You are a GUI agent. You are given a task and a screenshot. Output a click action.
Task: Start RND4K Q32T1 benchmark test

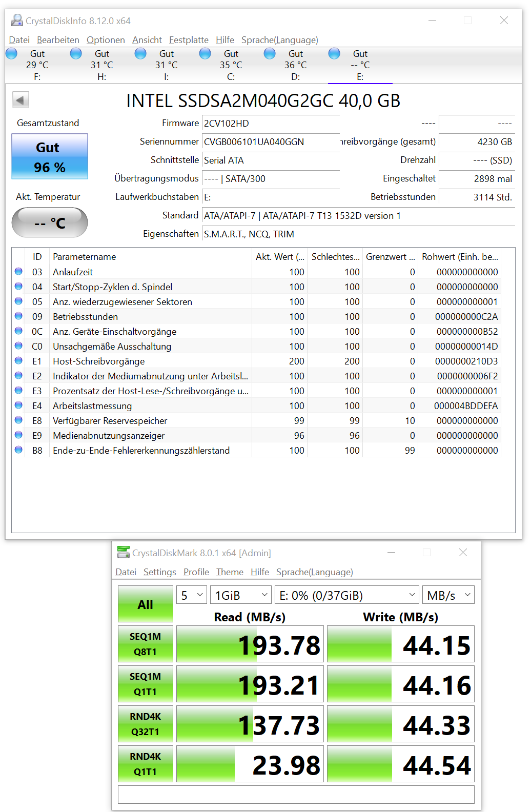point(146,724)
